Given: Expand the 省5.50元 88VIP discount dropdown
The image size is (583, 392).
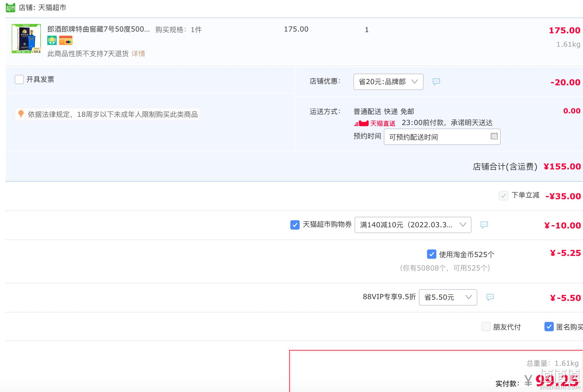Looking at the screenshot, I should click(x=448, y=297).
